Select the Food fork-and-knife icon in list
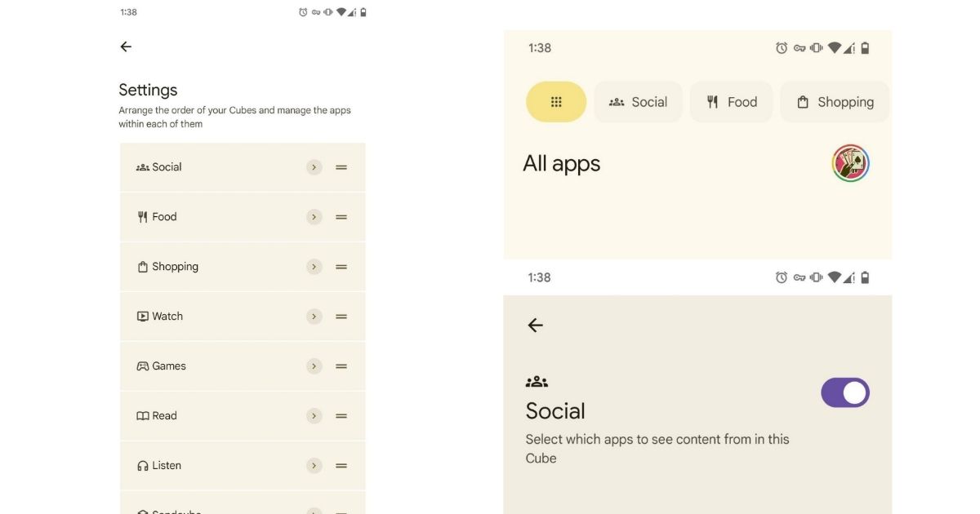 click(143, 217)
